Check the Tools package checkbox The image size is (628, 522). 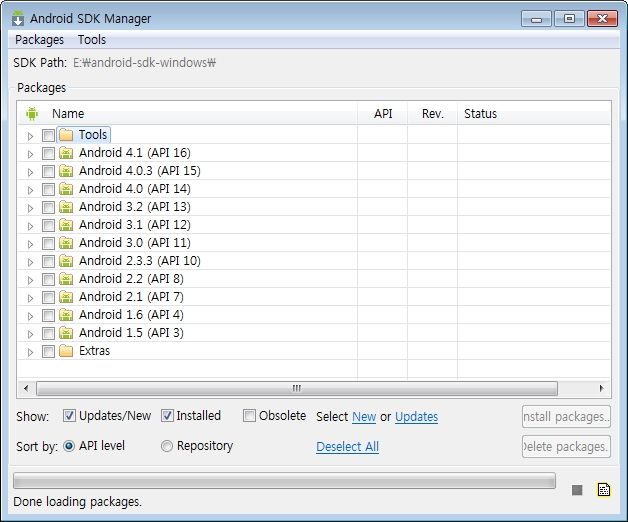click(x=48, y=135)
